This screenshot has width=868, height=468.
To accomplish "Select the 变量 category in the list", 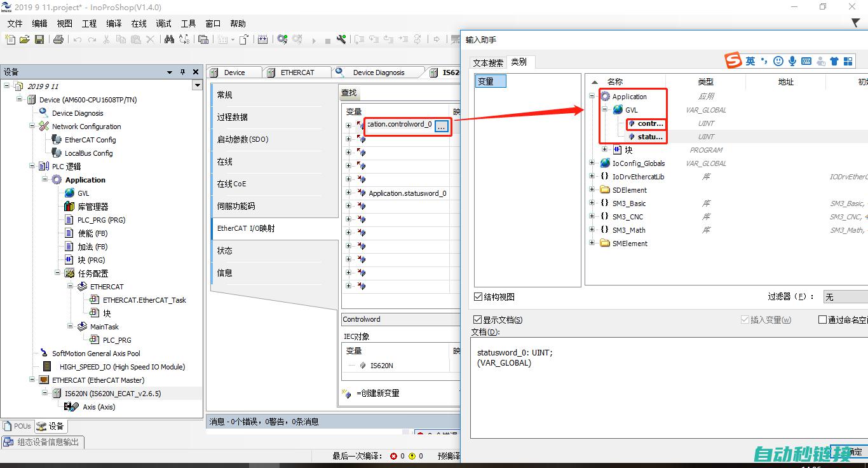I will click(x=491, y=81).
